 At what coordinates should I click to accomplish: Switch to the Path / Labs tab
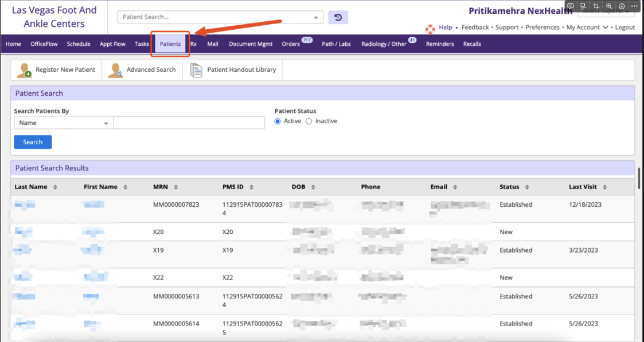[336, 44]
